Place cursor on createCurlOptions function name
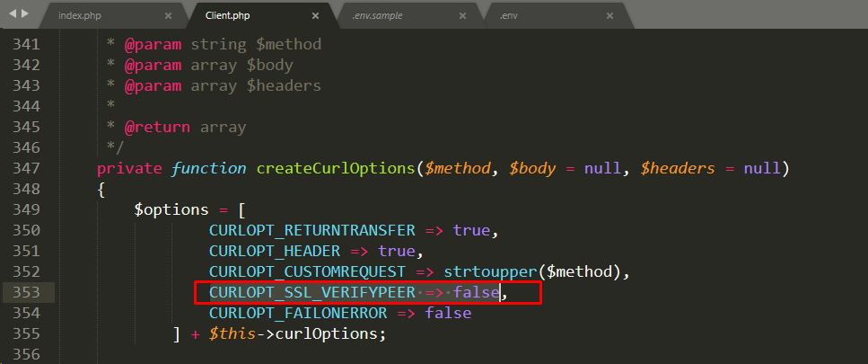Image resolution: width=868 pixels, height=364 pixels. 336,168
